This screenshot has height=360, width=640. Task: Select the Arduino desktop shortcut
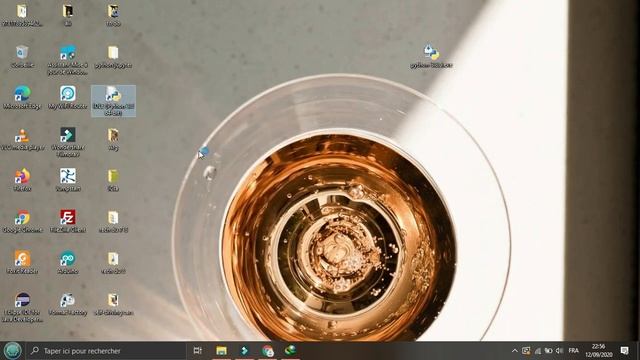(68, 262)
